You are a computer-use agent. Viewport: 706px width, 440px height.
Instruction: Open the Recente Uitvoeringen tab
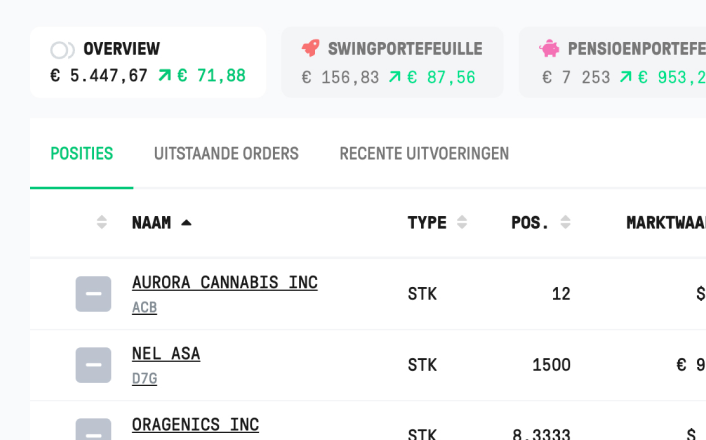point(424,154)
